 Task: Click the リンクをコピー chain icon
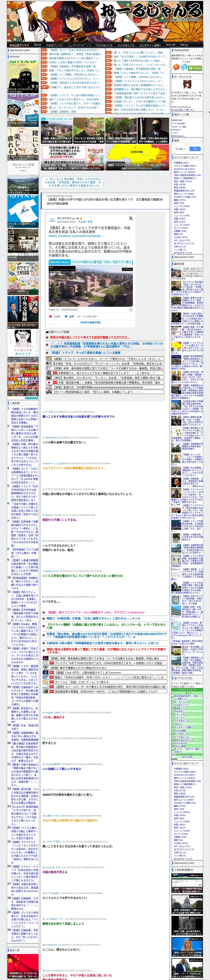click(79, 316)
